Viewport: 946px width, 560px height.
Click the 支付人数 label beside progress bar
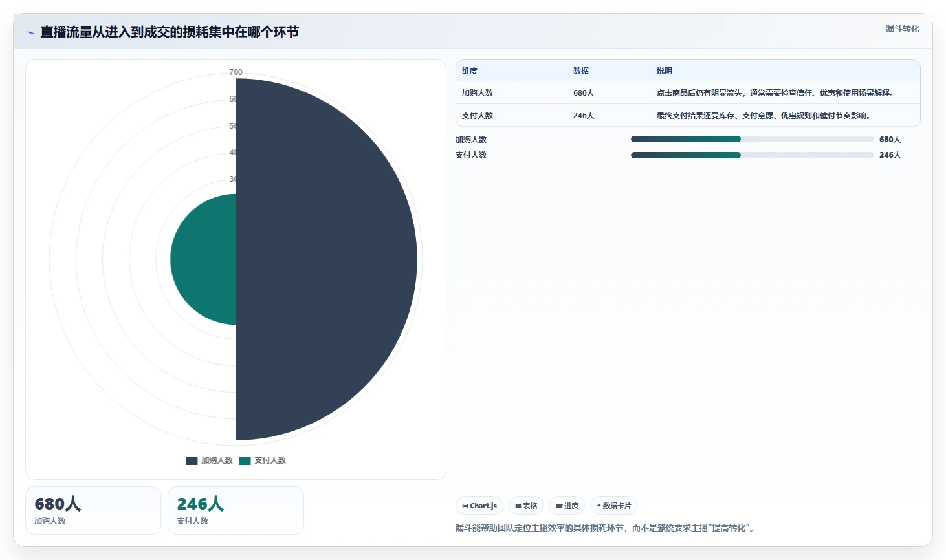[x=471, y=155]
